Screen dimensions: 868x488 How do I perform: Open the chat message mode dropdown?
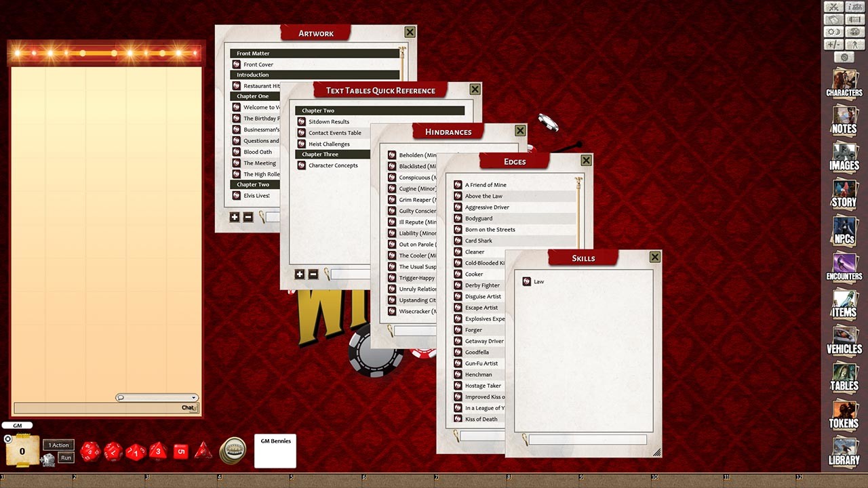(x=157, y=397)
